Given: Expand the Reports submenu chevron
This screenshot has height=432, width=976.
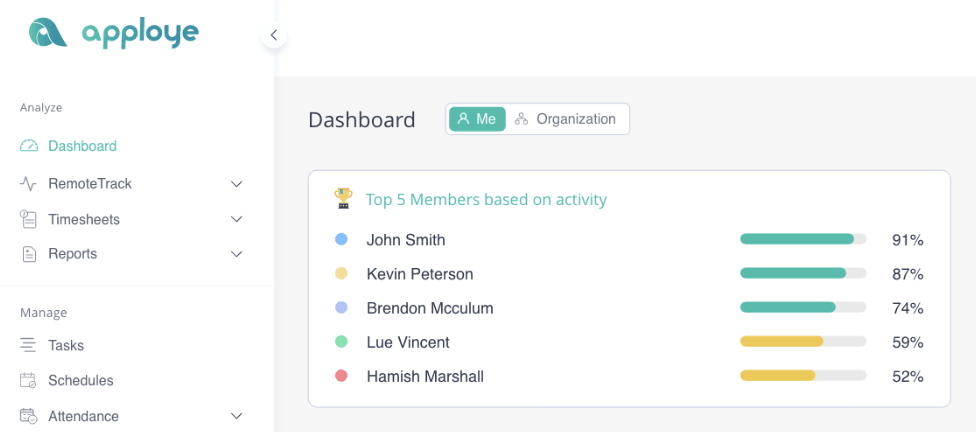Looking at the screenshot, I should pos(237,254).
